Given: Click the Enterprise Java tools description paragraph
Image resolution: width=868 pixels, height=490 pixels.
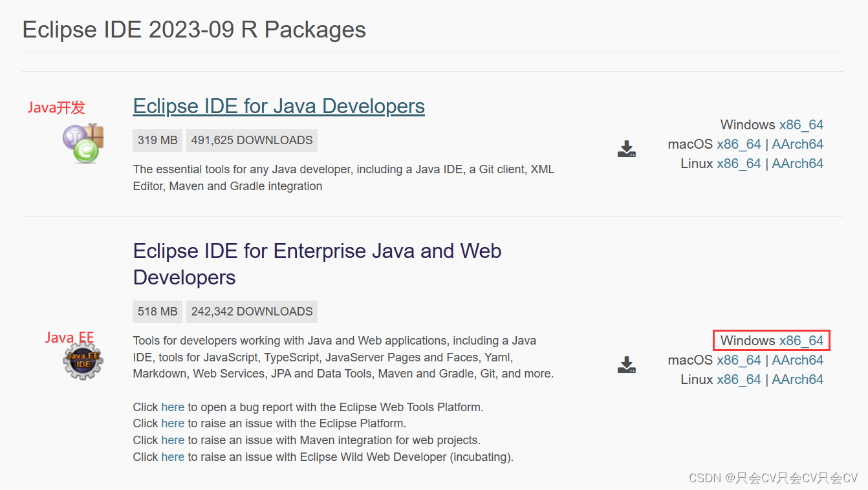Looking at the screenshot, I should pos(343,357).
